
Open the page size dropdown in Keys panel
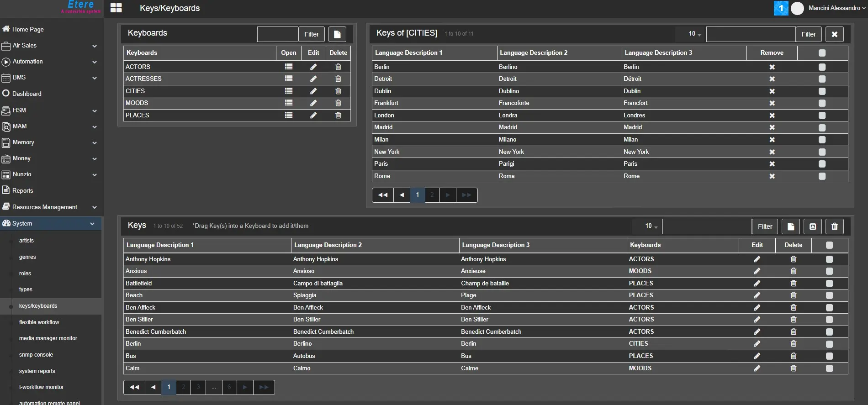coord(651,226)
